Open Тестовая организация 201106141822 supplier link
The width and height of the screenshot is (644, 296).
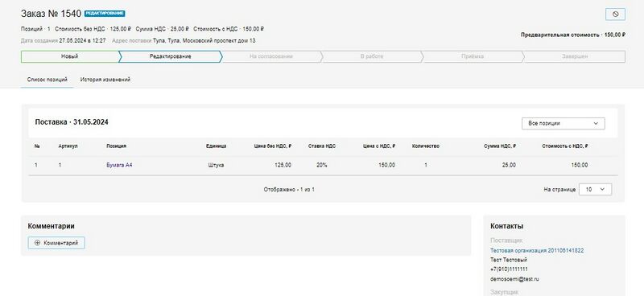tap(537, 250)
